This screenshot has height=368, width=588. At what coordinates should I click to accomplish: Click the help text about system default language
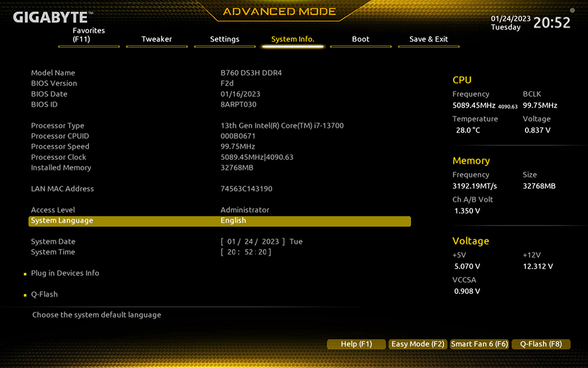pos(96,315)
